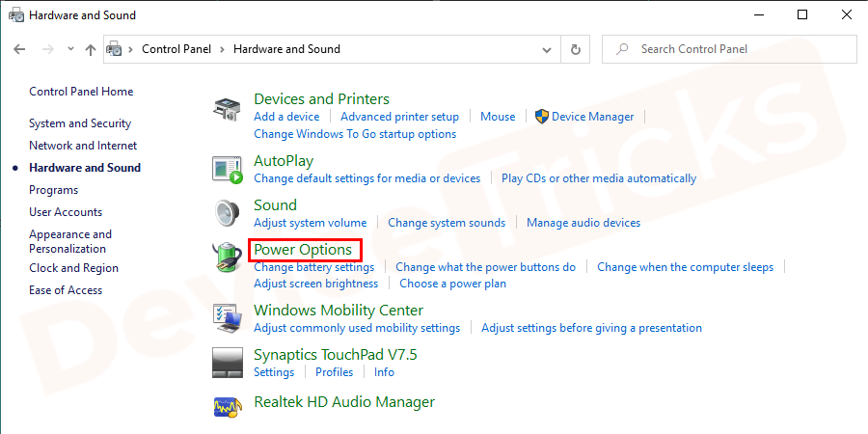This screenshot has width=868, height=434.
Task: Select Hardware and Sound in sidebar
Action: [85, 168]
